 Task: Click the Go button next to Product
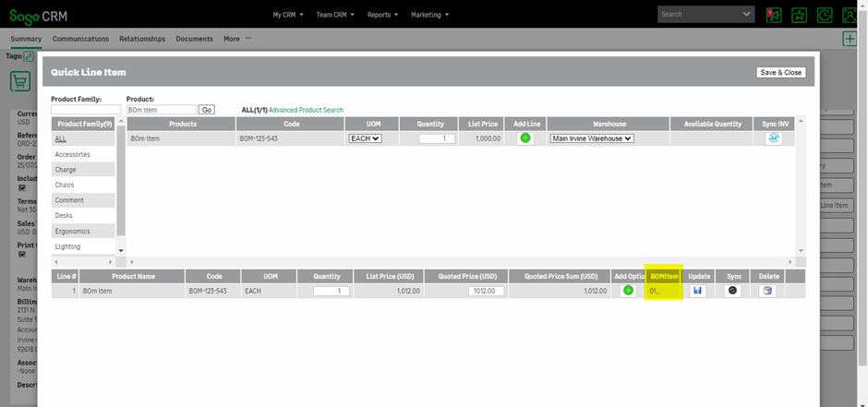207,110
